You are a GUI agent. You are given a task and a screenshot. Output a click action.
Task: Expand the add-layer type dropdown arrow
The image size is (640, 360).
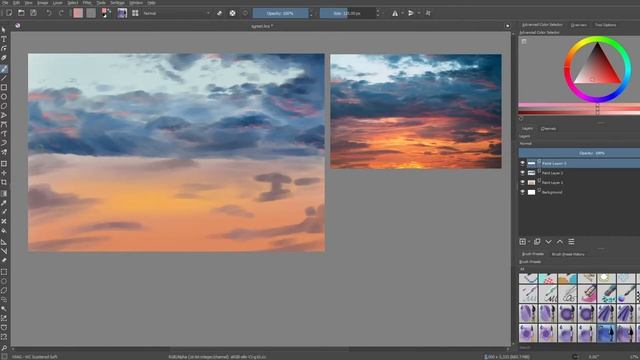click(x=529, y=242)
